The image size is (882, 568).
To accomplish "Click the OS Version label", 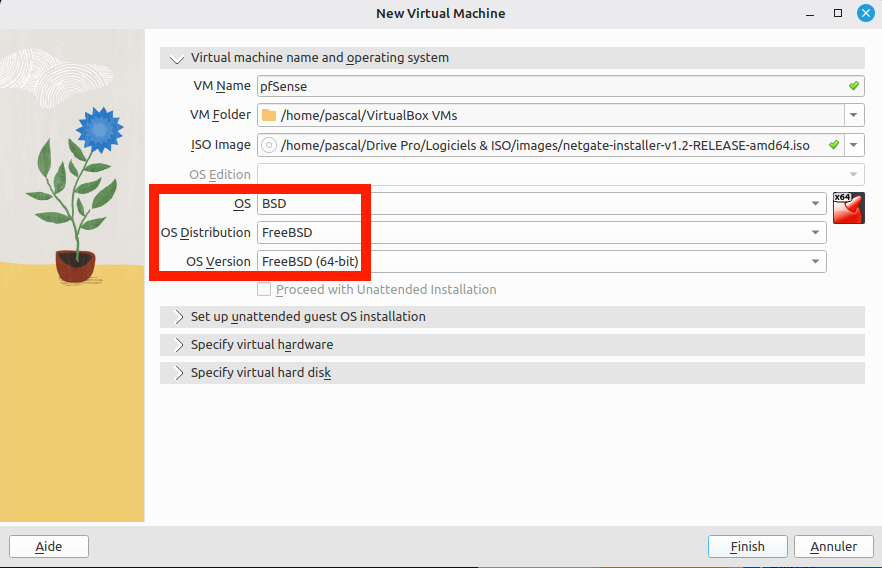I will (x=218, y=262).
